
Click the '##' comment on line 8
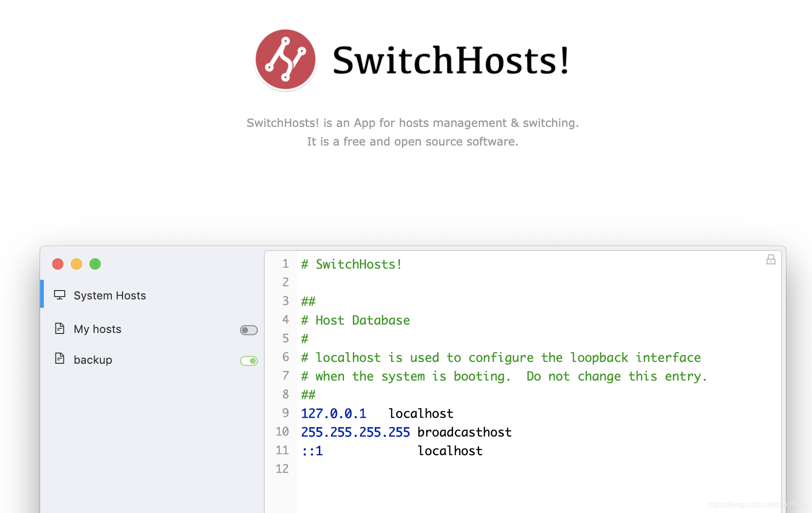308,395
